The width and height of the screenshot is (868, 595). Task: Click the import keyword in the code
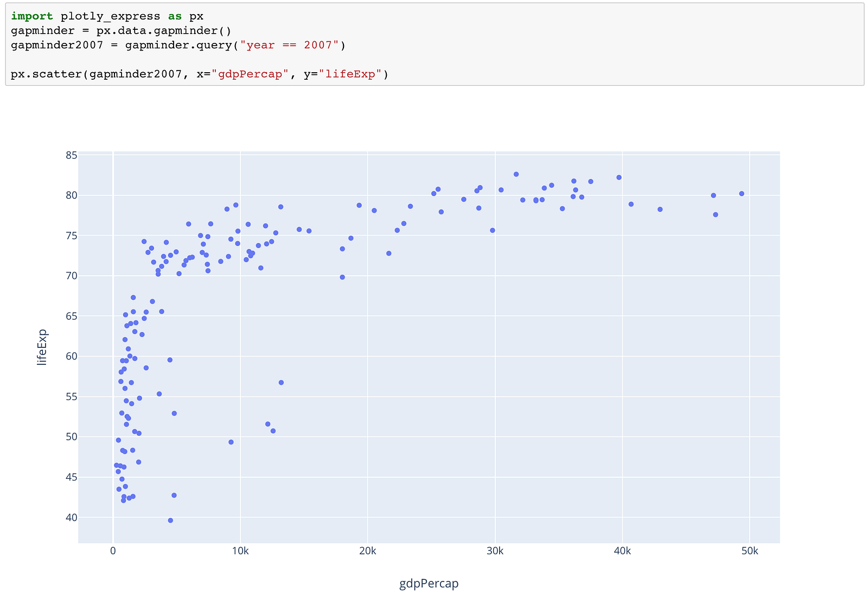pyautogui.click(x=32, y=16)
